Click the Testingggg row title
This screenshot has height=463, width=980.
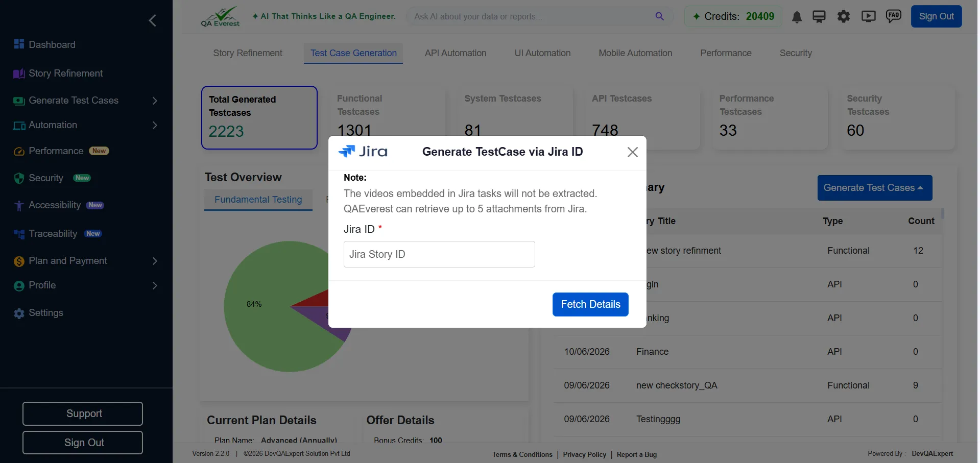(x=658, y=419)
